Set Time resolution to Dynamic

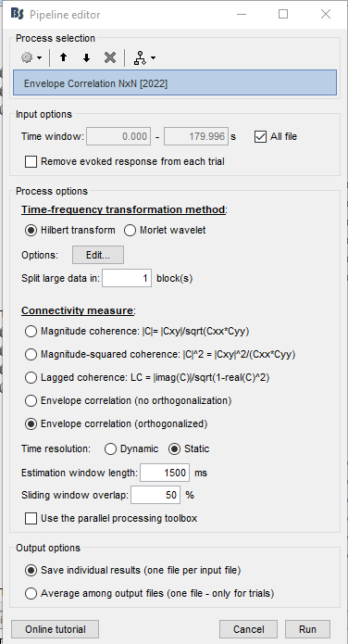coord(110,448)
